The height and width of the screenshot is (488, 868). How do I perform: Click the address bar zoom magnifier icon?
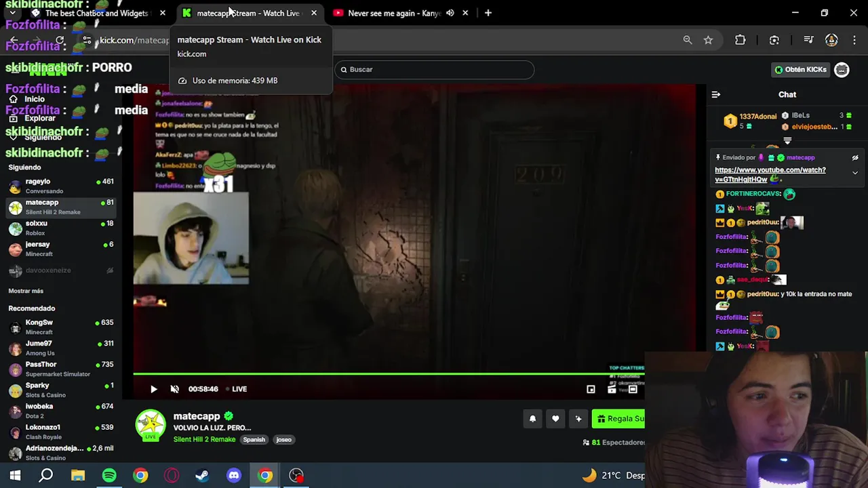(688, 40)
